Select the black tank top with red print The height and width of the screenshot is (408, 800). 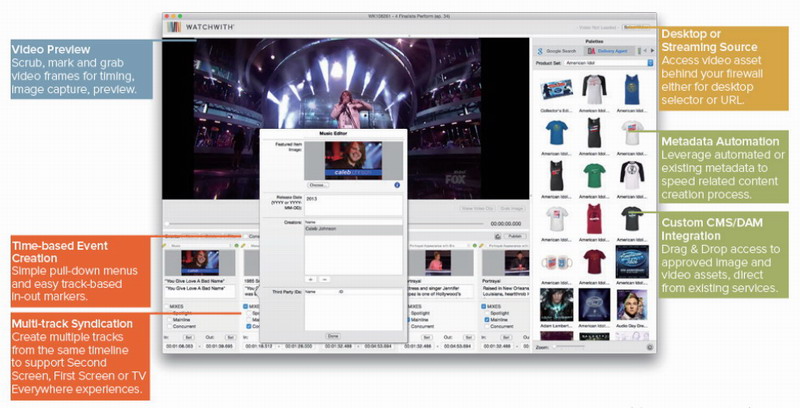557,175
